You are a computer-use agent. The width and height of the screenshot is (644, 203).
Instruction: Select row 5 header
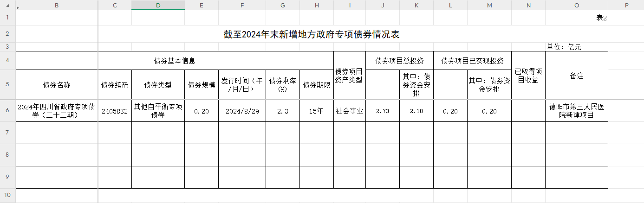pyautogui.click(x=8, y=84)
